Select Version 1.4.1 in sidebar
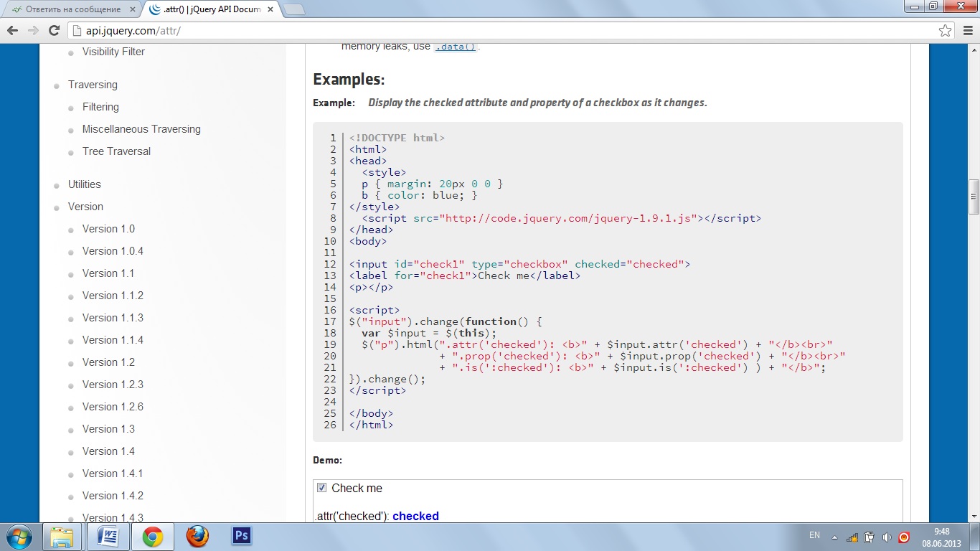 tap(113, 474)
